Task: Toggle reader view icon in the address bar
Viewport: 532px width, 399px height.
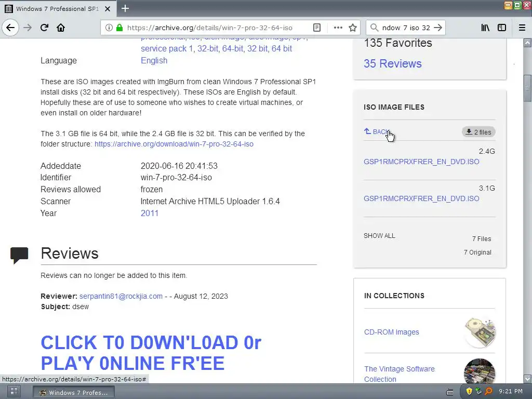Action: pyautogui.click(x=317, y=28)
